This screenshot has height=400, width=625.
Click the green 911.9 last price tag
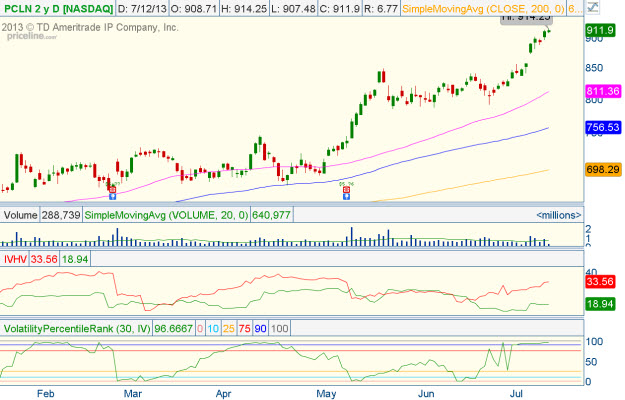tap(601, 31)
